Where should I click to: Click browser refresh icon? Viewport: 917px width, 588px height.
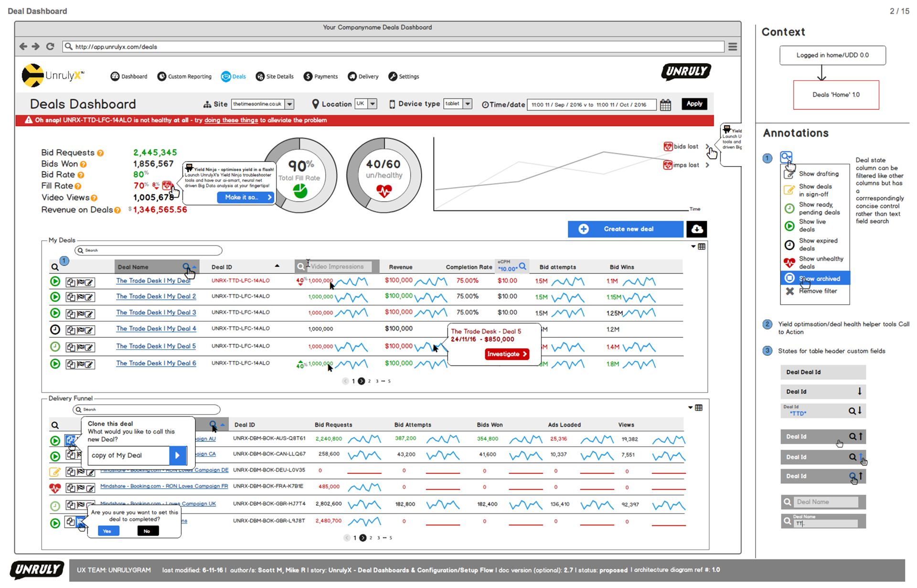coord(50,46)
